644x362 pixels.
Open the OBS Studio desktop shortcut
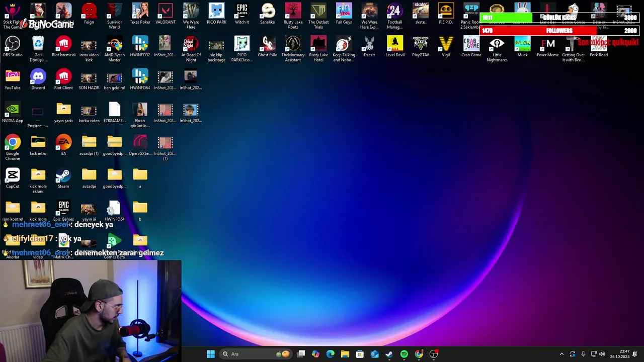point(13,47)
